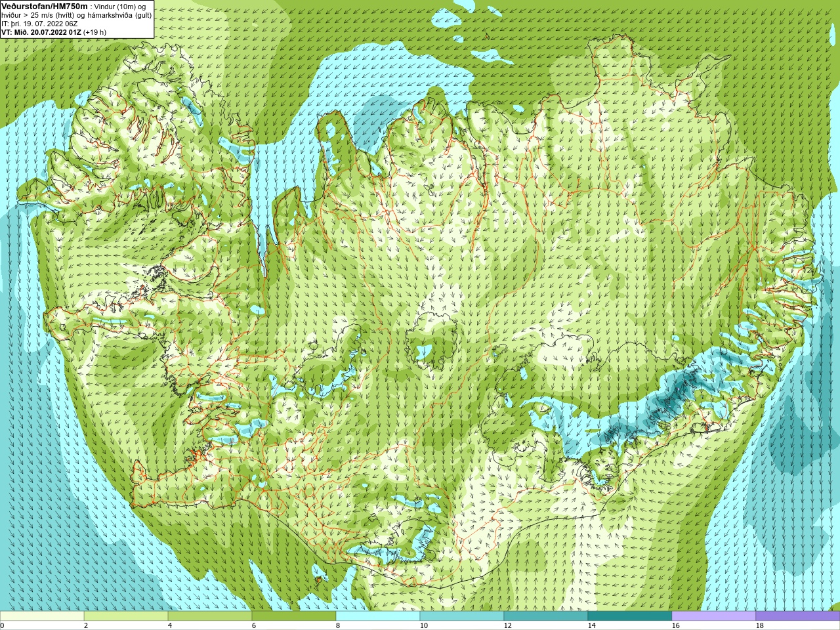Pick the olive green 6–8 legend swatch
The width and height of the screenshot is (840, 630).
(294, 616)
